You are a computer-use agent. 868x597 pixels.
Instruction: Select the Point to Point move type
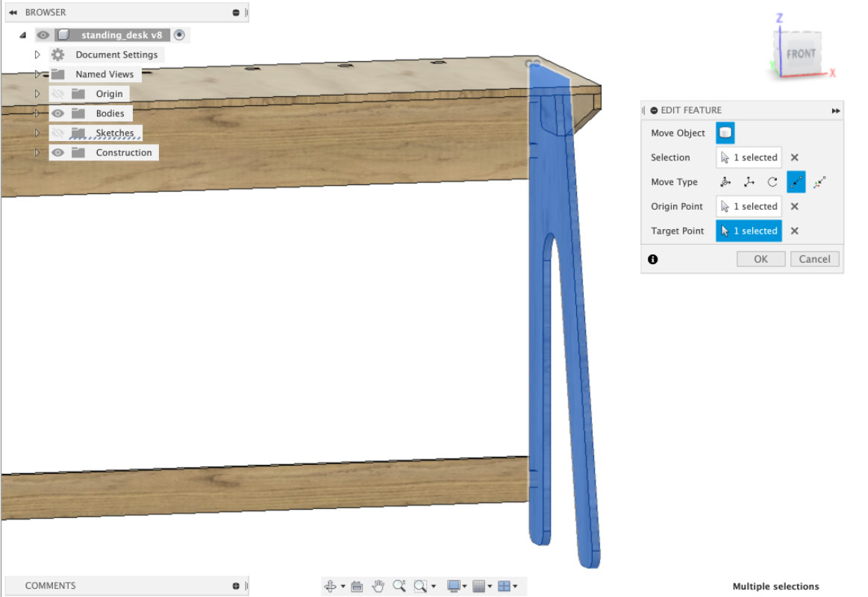(796, 182)
